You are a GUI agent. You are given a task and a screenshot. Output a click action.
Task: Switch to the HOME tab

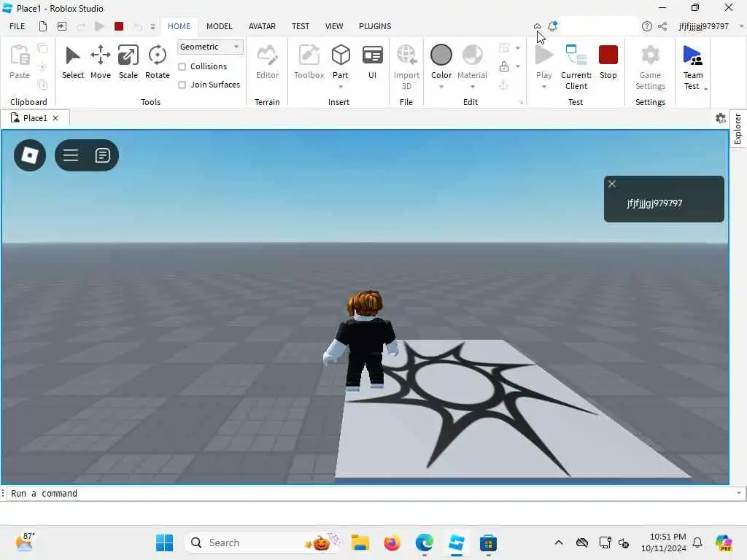tap(179, 26)
